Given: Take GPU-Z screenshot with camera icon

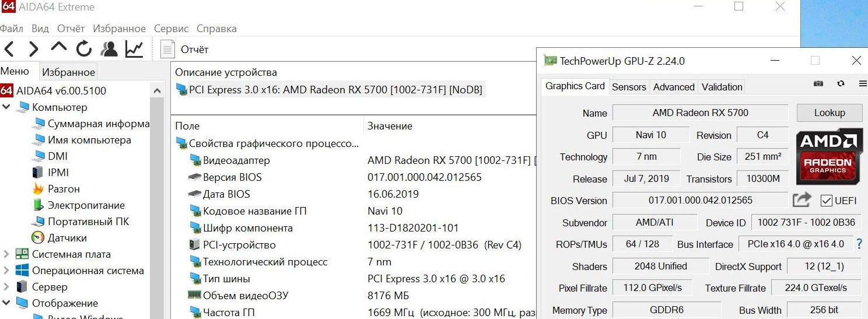Looking at the screenshot, I should pos(818,84).
